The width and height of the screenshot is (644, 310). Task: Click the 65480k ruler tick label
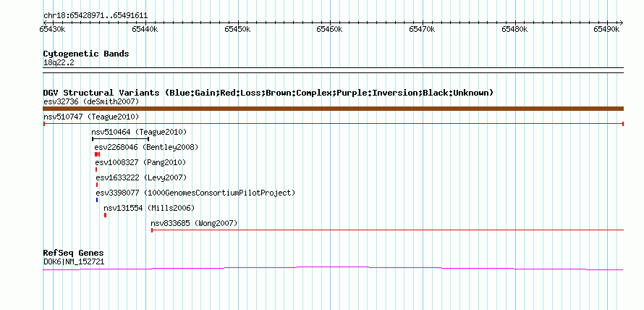click(x=514, y=29)
